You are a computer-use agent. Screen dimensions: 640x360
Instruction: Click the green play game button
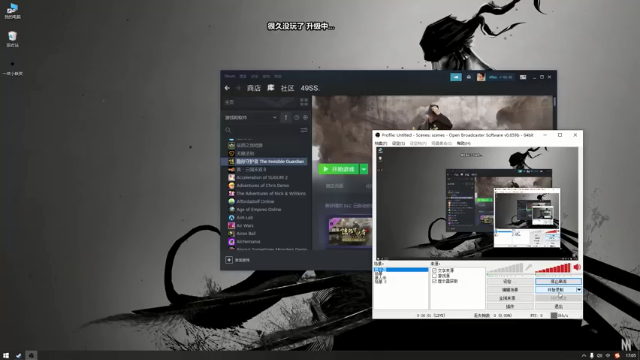pyautogui.click(x=338, y=169)
